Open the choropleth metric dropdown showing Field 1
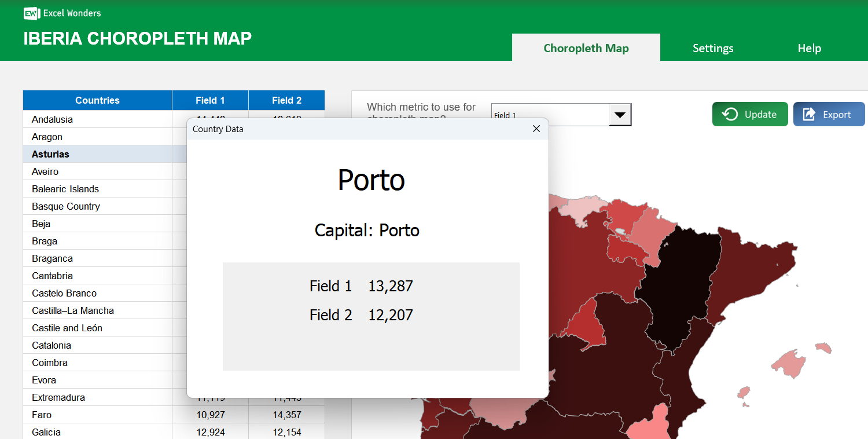Viewport: 868px width, 439px height. click(x=620, y=114)
